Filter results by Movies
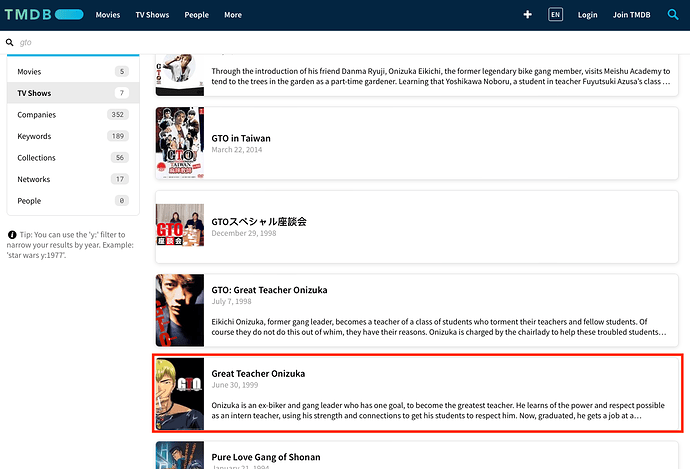 pos(73,71)
